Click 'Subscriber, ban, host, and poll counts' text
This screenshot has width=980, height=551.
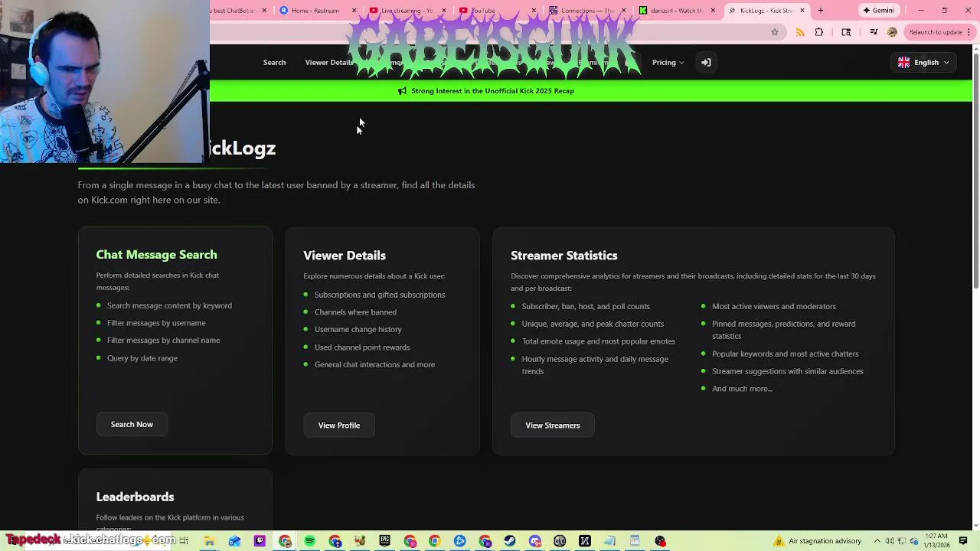coord(586,307)
